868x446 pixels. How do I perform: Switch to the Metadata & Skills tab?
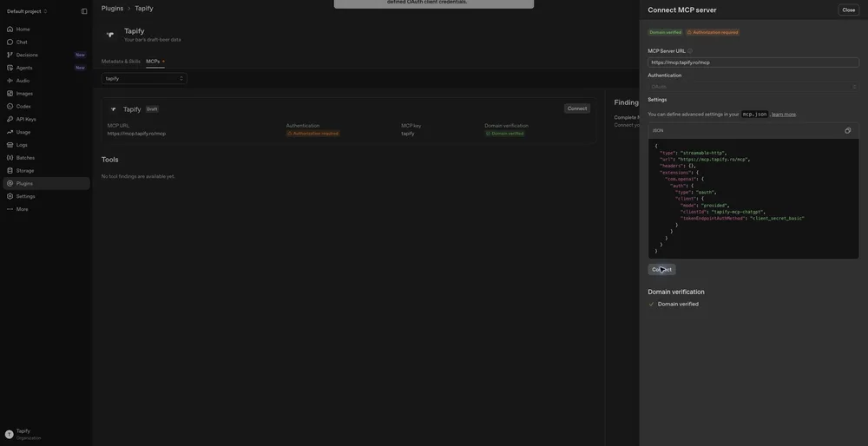point(121,62)
